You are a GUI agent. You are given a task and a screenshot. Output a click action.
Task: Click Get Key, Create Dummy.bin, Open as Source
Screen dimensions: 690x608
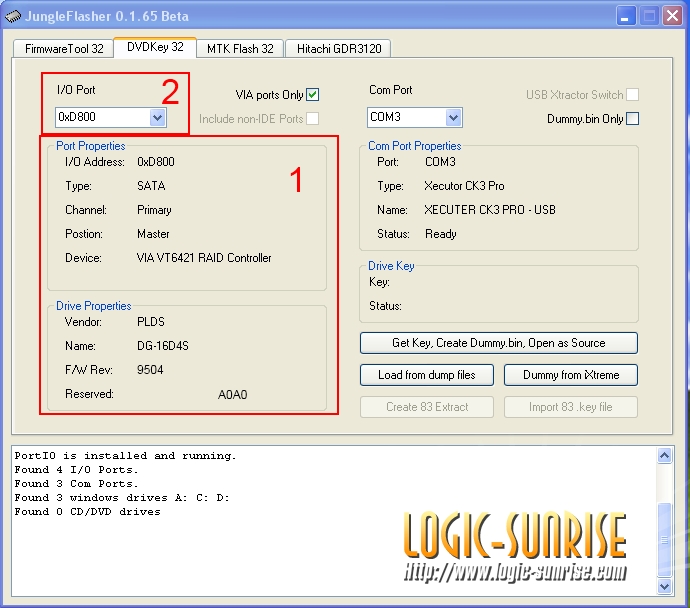click(499, 343)
